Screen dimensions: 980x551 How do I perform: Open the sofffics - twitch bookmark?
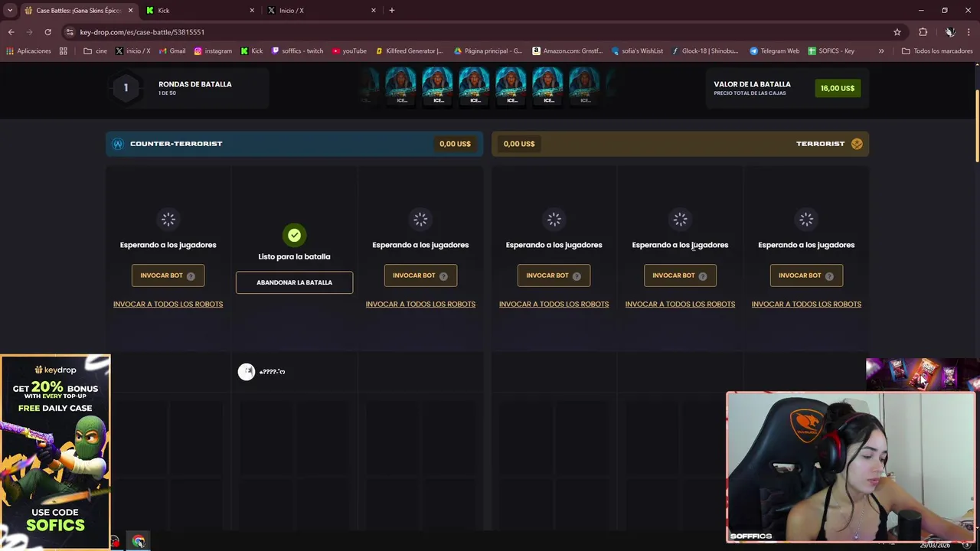297,51
